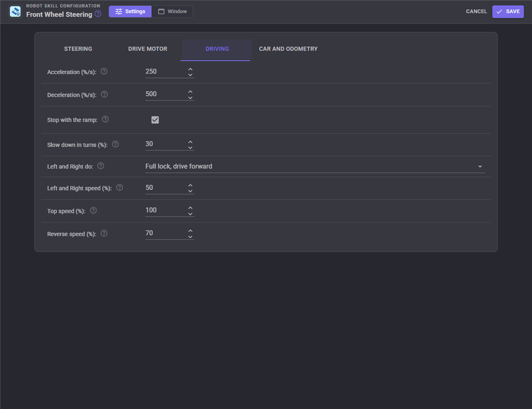Decrease Reverse speed with down arrow
This screenshot has width=532, height=409.
190,236
